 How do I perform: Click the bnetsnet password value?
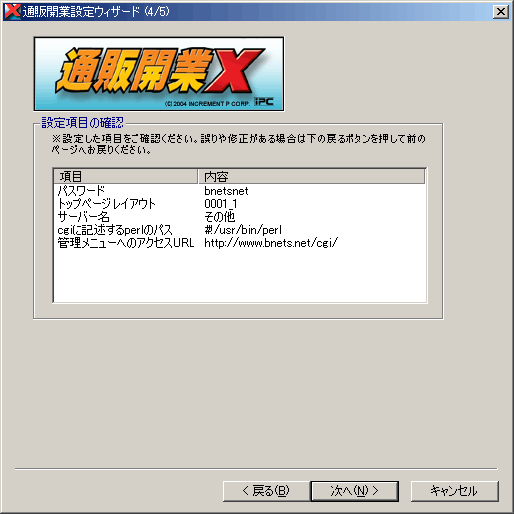coord(226,191)
